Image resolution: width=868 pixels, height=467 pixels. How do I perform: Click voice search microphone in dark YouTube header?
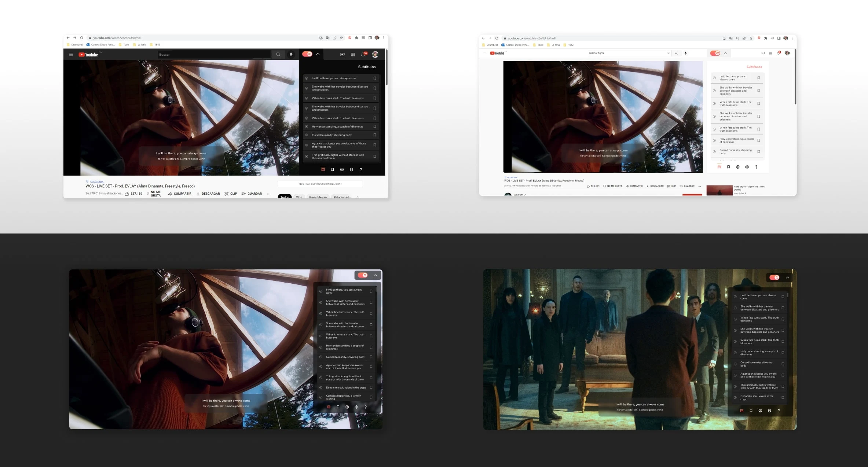(291, 54)
